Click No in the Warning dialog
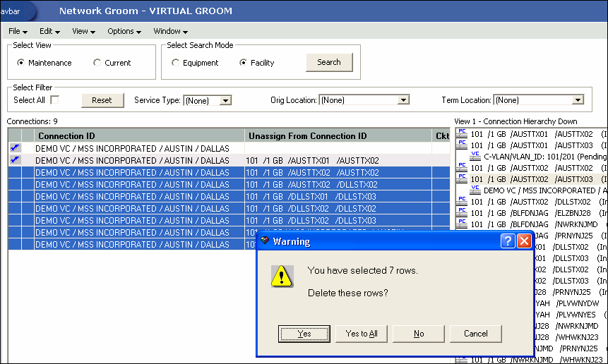This screenshot has height=364, width=608. tap(419, 334)
